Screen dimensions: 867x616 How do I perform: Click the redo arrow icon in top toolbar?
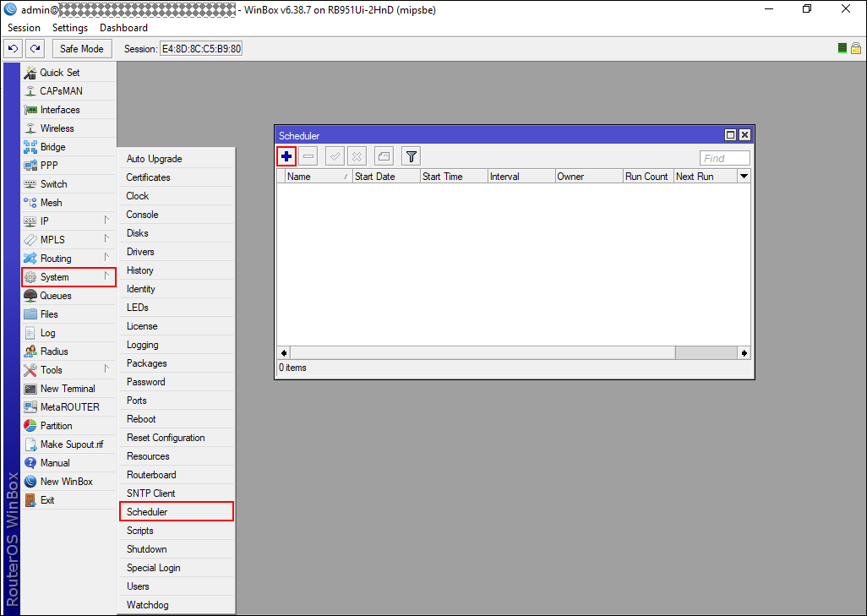pos(35,49)
